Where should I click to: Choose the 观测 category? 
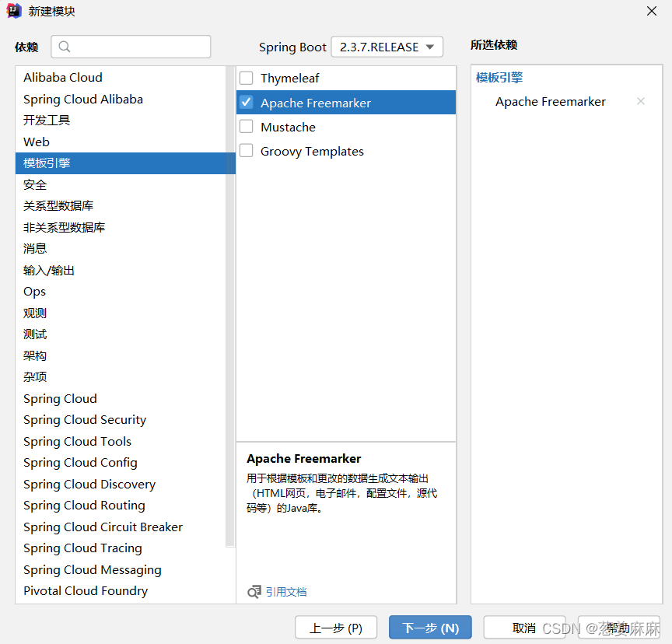(x=121, y=313)
